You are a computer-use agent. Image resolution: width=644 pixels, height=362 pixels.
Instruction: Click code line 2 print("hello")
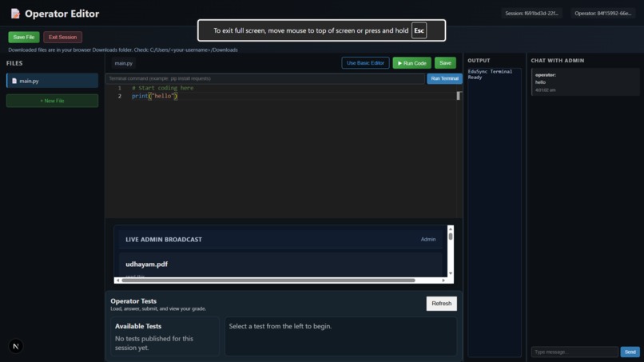click(x=154, y=96)
